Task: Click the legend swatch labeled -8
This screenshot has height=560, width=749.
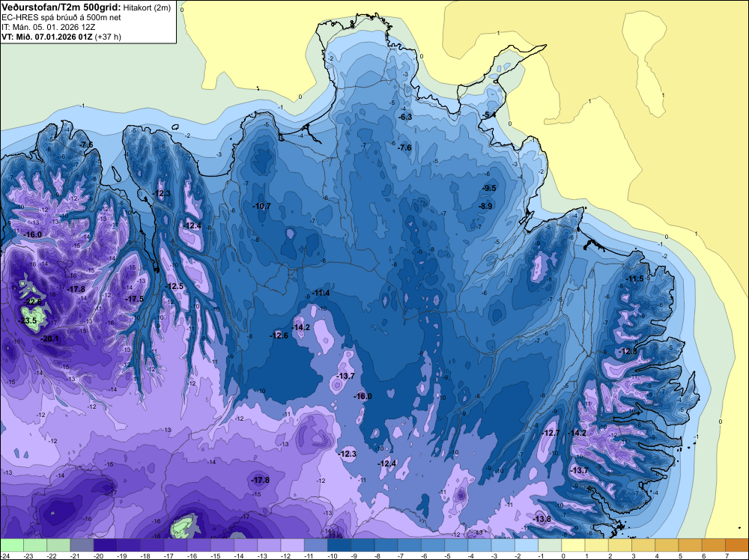Action: tap(386, 545)
